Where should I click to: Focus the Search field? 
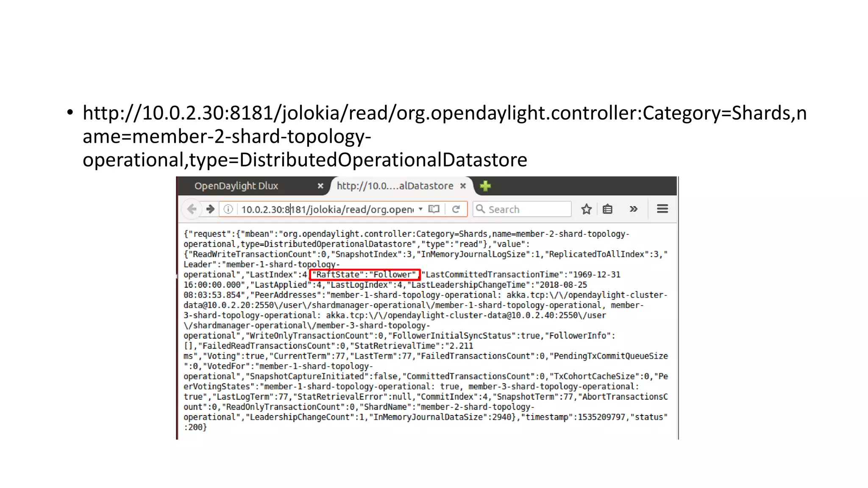527,209
